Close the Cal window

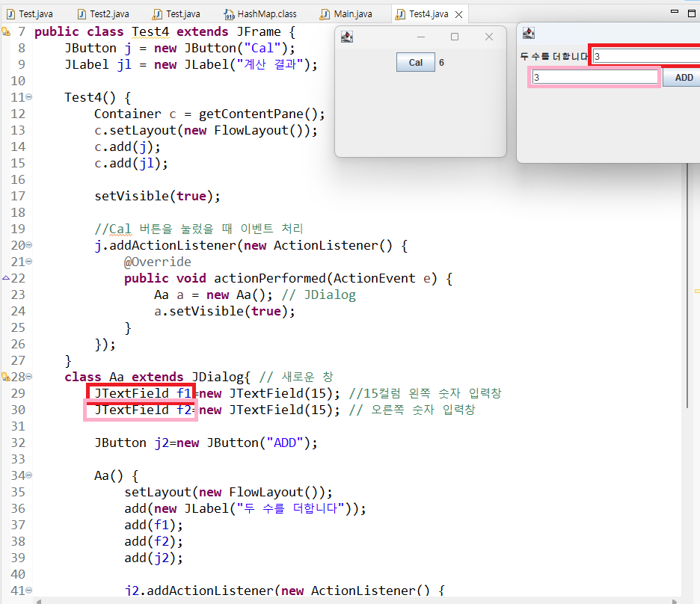tap(489, 37)
